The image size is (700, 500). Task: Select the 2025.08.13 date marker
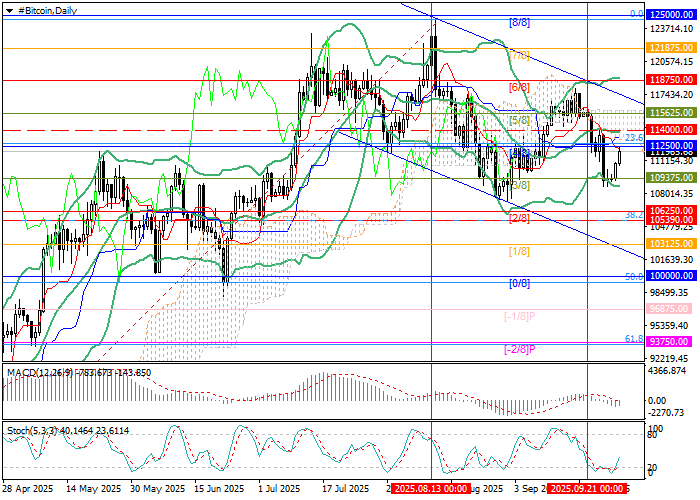[x=432, y=489]
